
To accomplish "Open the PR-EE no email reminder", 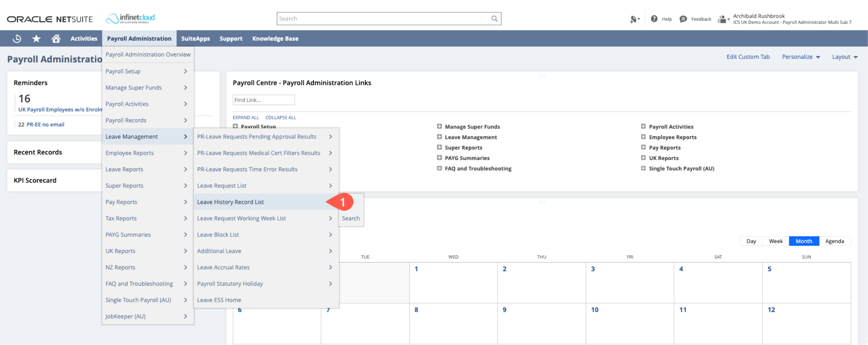I will [45, 124].
